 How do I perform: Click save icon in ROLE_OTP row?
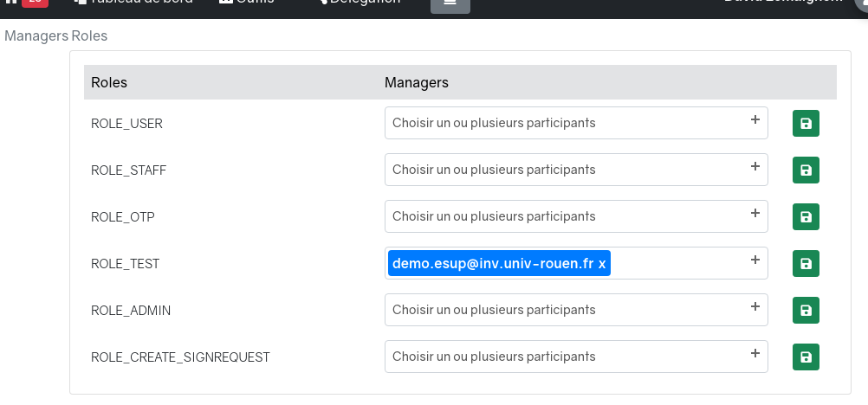[806, 216]
